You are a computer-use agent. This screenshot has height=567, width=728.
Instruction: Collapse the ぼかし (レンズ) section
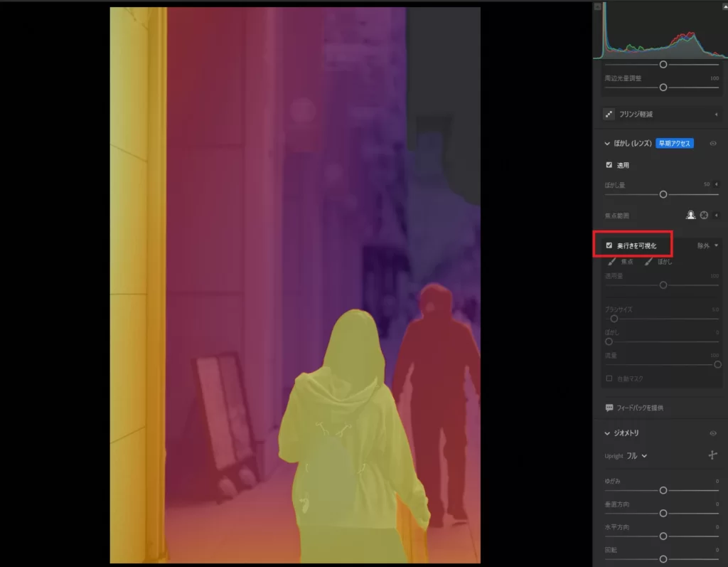[608, 143]
